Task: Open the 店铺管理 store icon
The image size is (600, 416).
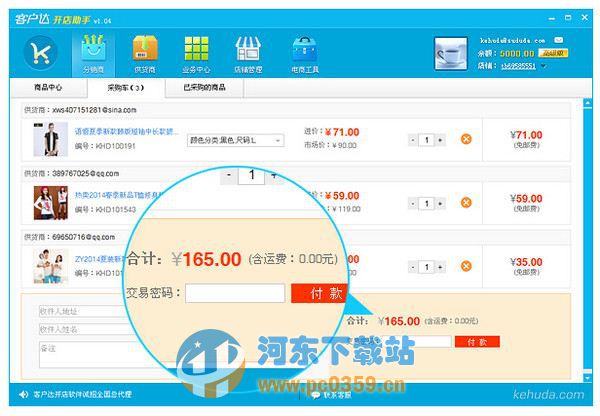Action: 248,54
